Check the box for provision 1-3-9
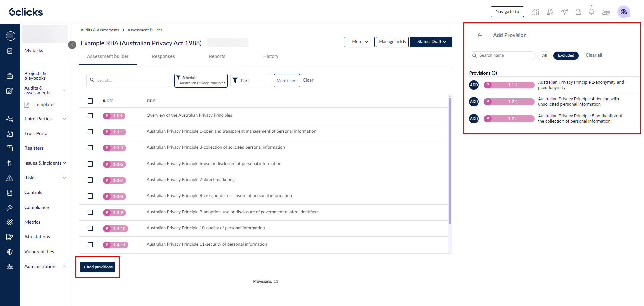 [90, 212]
